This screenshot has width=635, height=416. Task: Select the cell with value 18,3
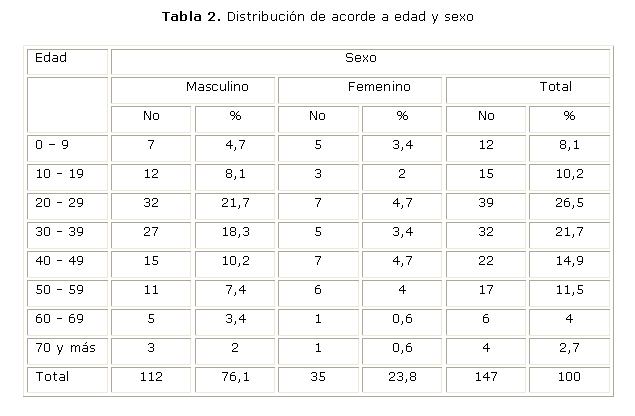pos(235,231)
